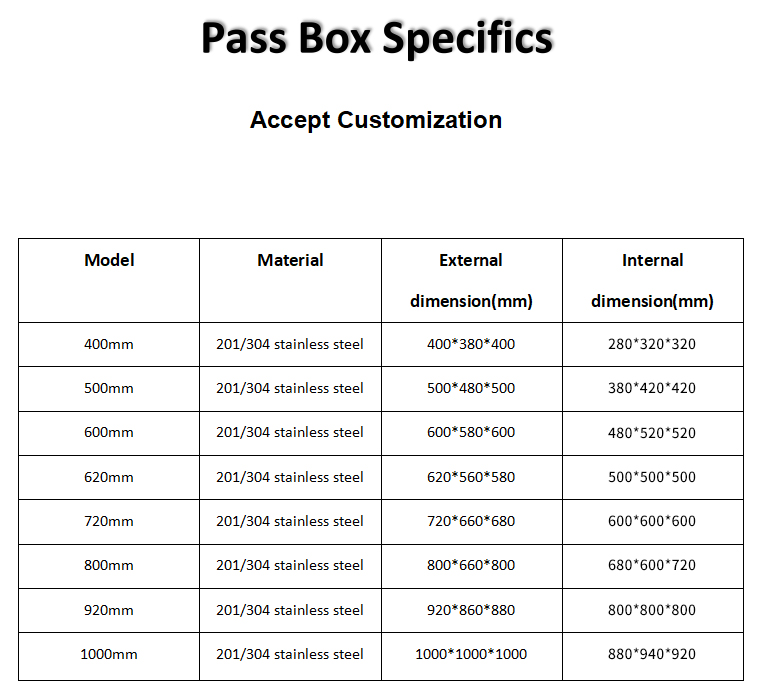
Task: Click external dimension 620*560*580
Action: (x=471, y=477)
